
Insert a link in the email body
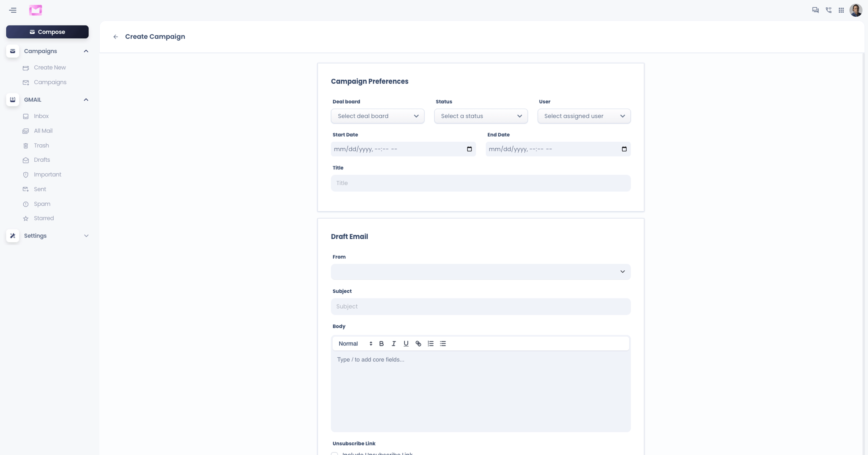point(418,344)
